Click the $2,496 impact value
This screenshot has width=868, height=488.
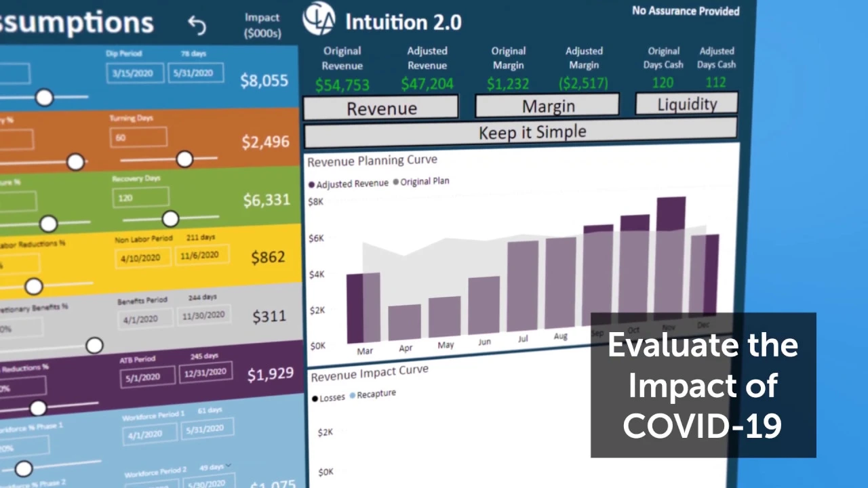click(x=266, y=142)
